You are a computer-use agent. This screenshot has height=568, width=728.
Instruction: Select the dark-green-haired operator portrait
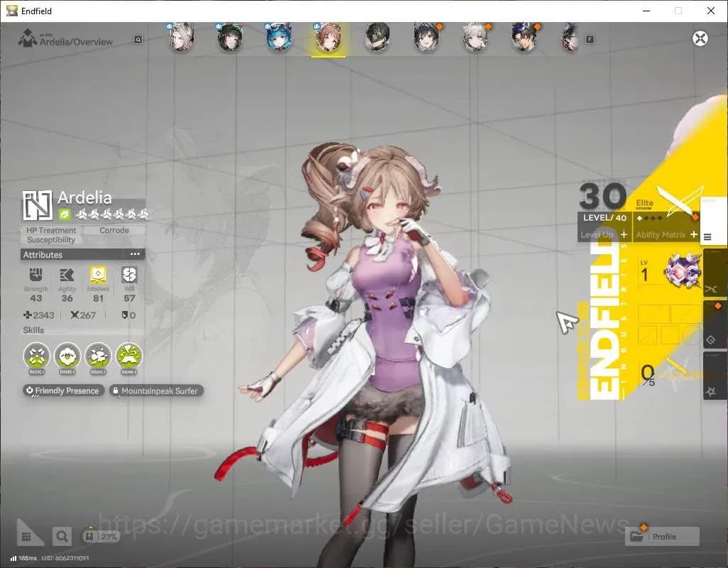(230, 37)
